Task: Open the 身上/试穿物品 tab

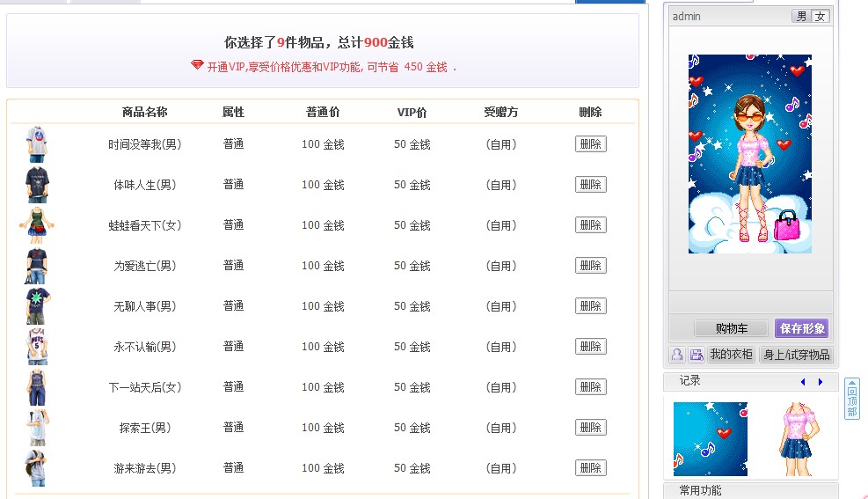Action: [x=796, y=355]
